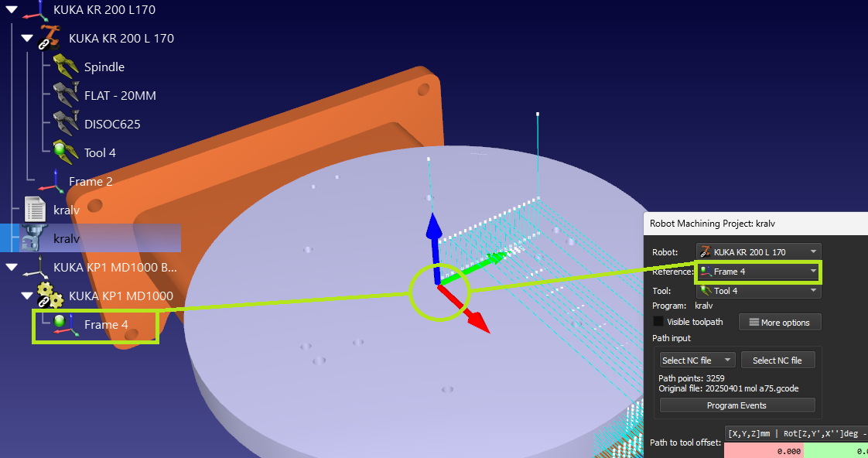The width and height of the screenshot is (868, 458).
Task: Enable the Visible toolpath checkbox
Action: tap(658, 322)
